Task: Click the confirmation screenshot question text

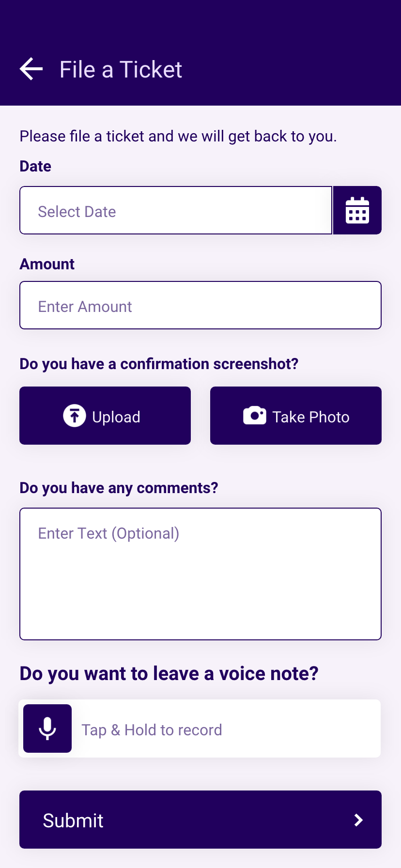Action: point(159,364)
